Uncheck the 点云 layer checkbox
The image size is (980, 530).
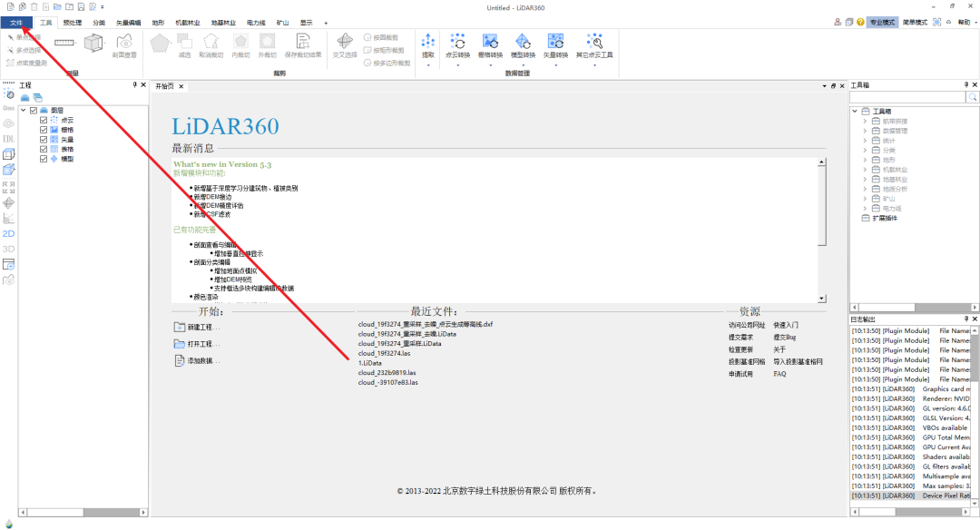[x=44, y=120]
